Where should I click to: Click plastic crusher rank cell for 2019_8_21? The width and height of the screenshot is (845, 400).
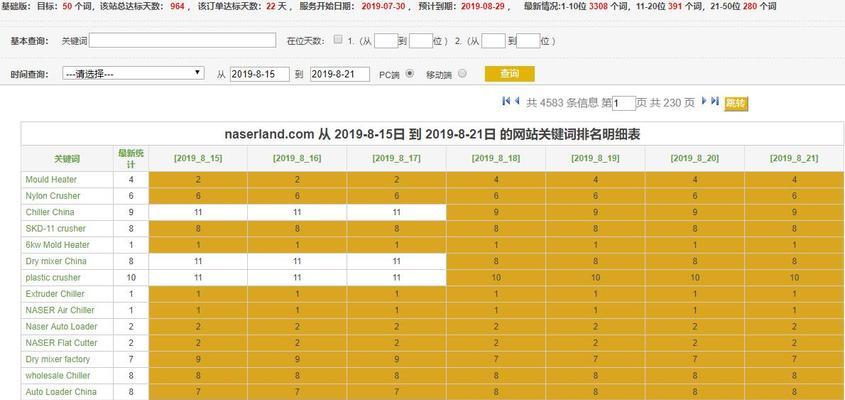pyautogui.click(x=794, y=278)
